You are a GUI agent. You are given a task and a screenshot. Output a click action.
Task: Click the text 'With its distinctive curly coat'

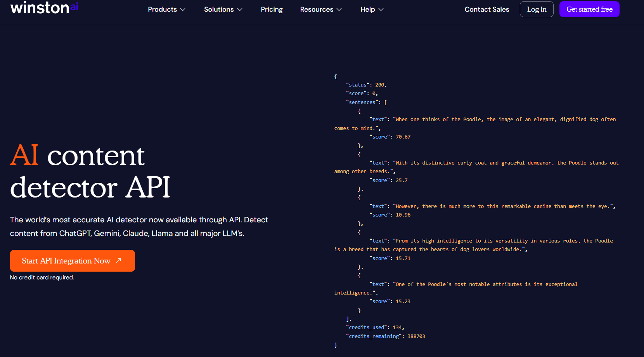tap(441, 163)
